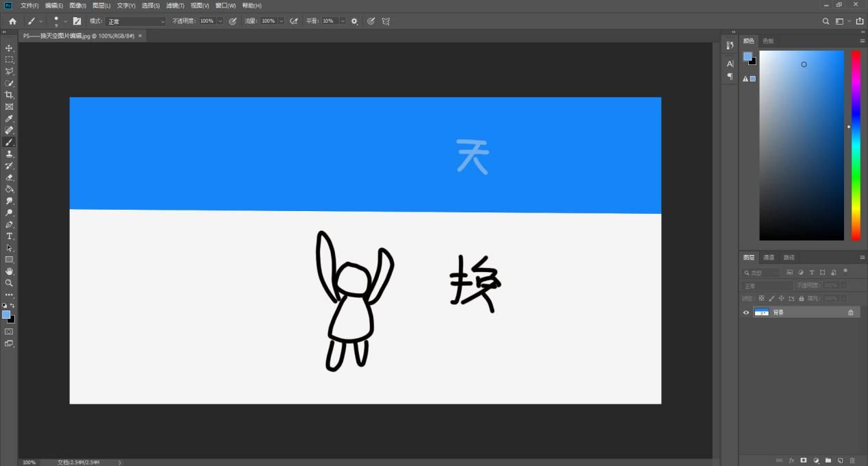This screenshot has height=466, width=868.
Task: Toggle lock transparent pixels icon
Action: click(x=761, y=298)
